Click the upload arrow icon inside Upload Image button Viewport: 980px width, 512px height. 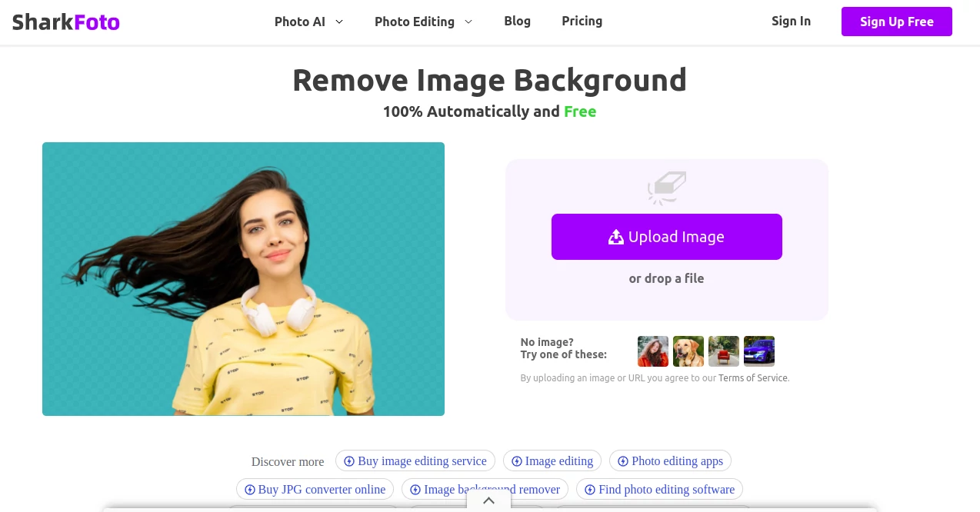tap(616, 237)
